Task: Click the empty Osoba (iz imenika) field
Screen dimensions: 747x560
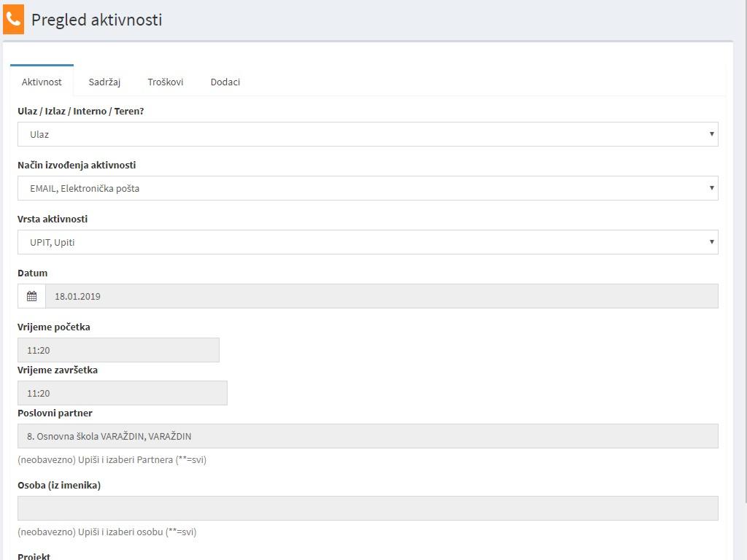Action: click(368, 508)
